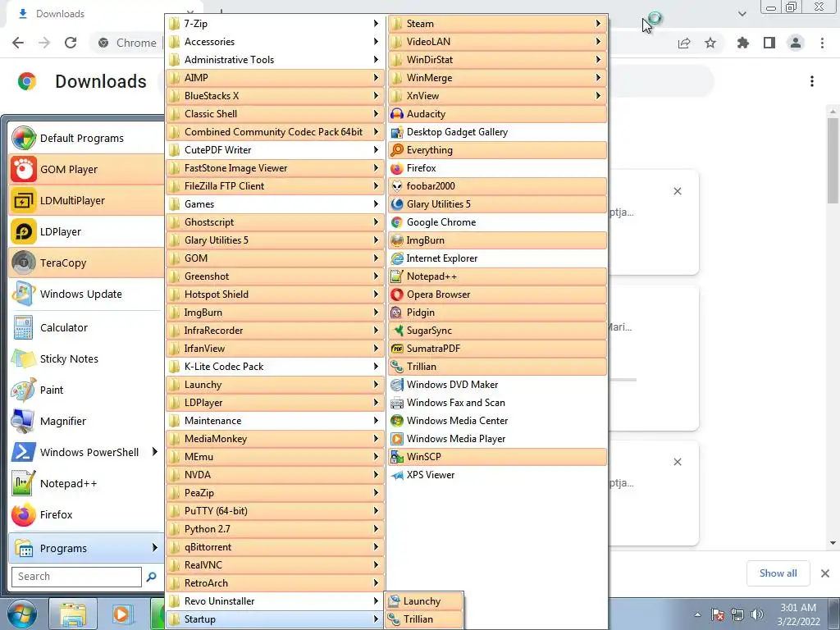Viewport: 840px width, 630px height.
Task: Open Chrome three-dot menu
Action: [822, 43]
